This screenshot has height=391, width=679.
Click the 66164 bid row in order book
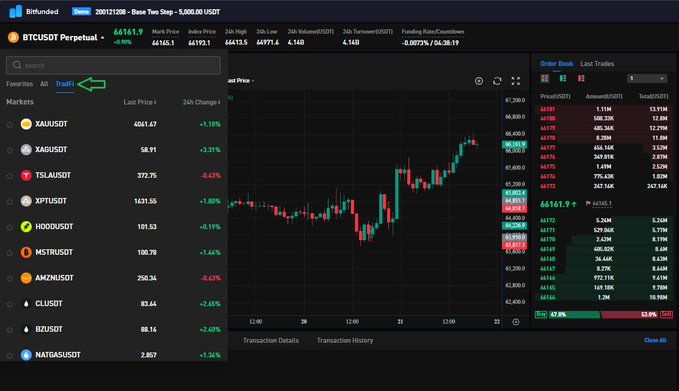coord(604,297)
